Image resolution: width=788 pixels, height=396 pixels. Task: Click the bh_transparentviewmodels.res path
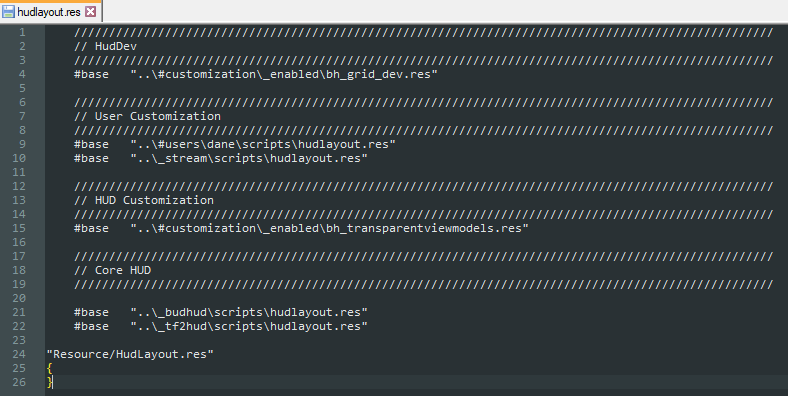coord(330,229)
